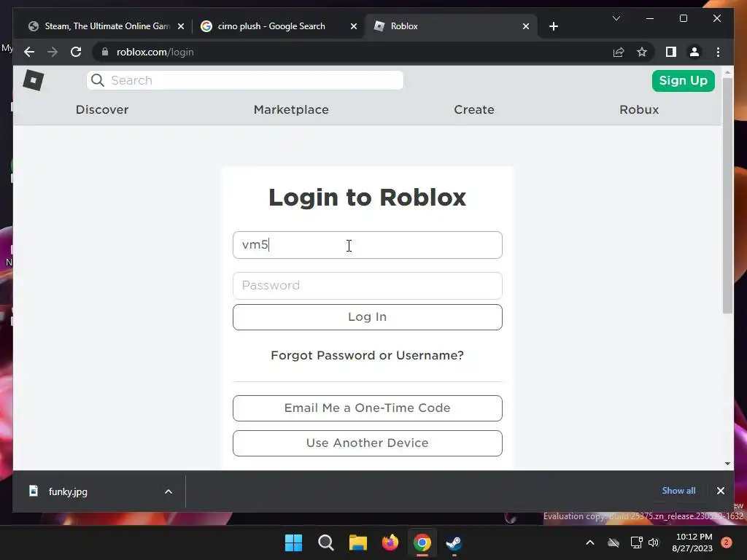Open the tab search chevron

616,18
